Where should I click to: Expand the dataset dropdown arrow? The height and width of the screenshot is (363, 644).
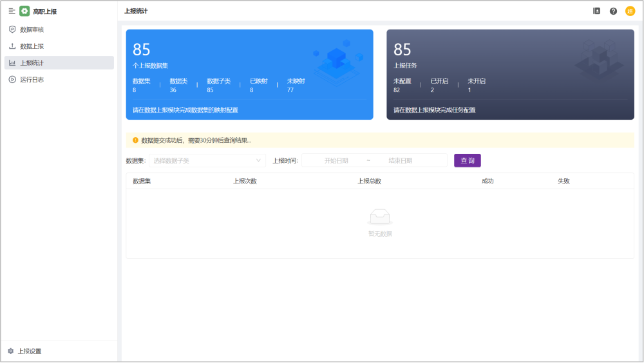[258, 160]
